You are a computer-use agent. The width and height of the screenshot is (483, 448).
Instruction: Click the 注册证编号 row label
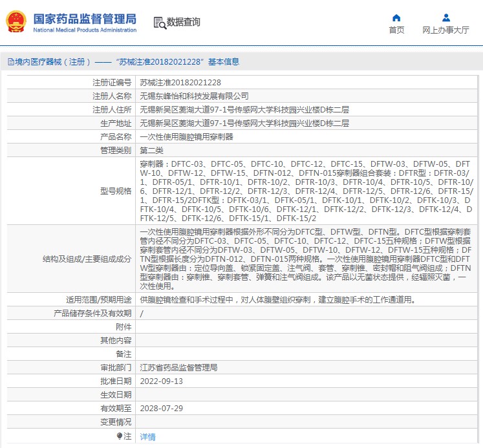tap(112, 83)
